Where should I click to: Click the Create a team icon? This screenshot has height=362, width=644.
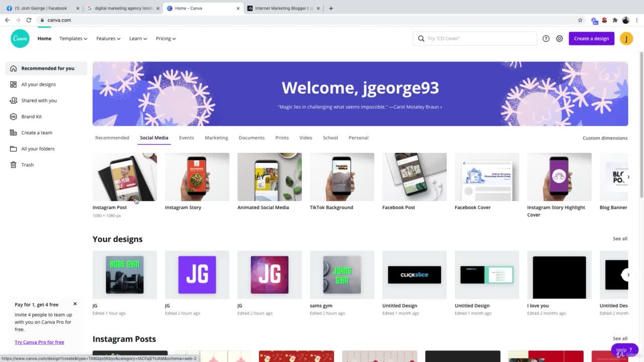click(13, 133)
